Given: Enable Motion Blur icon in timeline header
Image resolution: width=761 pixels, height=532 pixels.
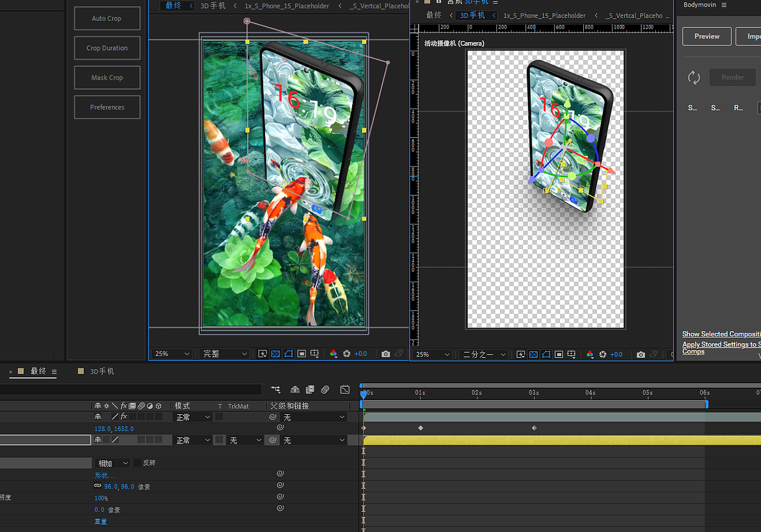Looking at the screenshot, I should (x=325, y=389).
